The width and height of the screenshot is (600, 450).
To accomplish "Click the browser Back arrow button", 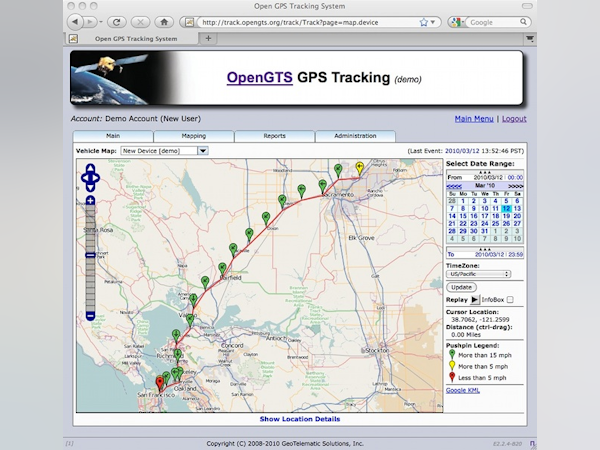I will [x=75, y=22].
